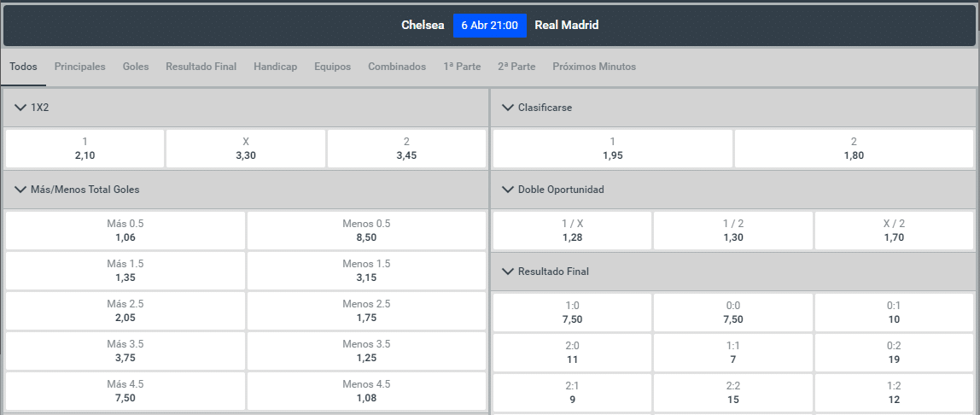Collapse the Más/Menos Total Goles section

pyautogui.click(x=21, y=190)
